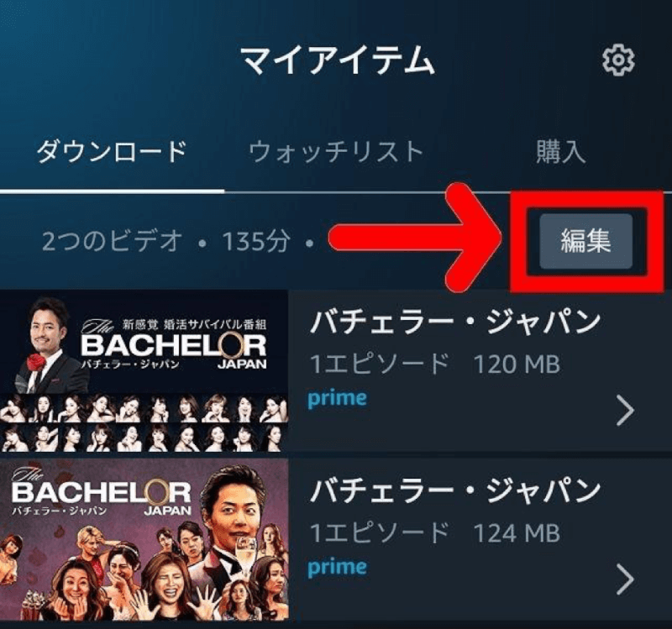The image size is (672, 629).
Task: Expand the 120 MB episode chevron
Action: pyautogui.click(x=625, y=410)
